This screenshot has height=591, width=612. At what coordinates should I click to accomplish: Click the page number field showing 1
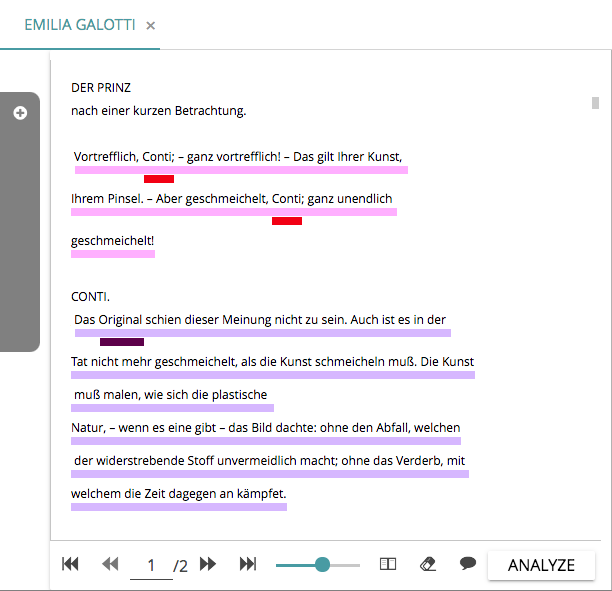tap(151, 565)
